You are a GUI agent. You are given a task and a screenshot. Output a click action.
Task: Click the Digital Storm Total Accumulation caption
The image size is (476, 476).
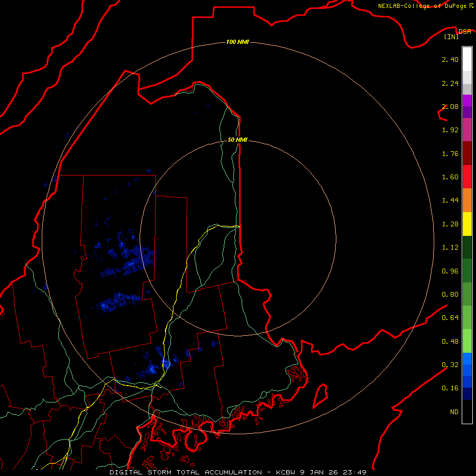(186, 472)
